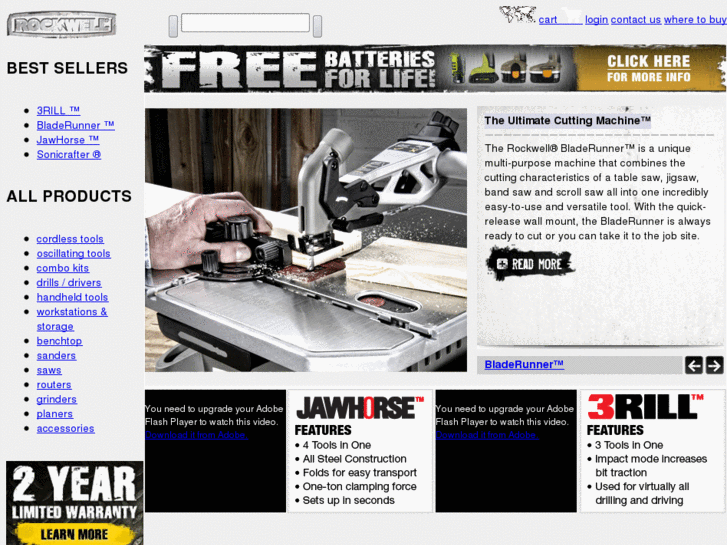Click the next arrow next to BladeRunner
Viewport: 727px width, 545px height.
pos(714,365)
